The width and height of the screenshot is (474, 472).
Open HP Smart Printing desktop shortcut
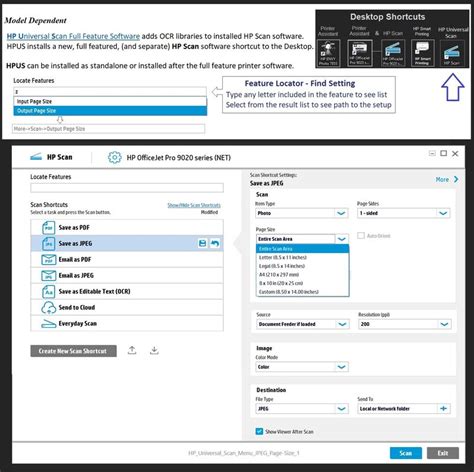[x=422, y=53]
